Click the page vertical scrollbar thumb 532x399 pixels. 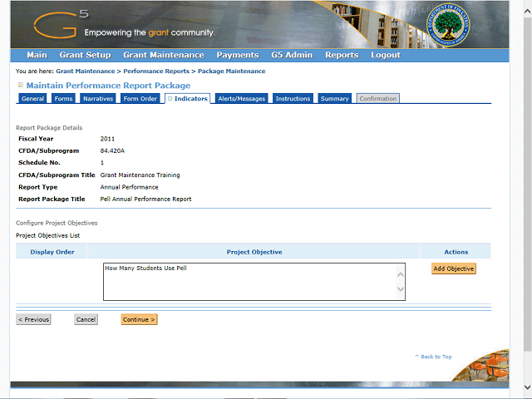tap(528, 185)
